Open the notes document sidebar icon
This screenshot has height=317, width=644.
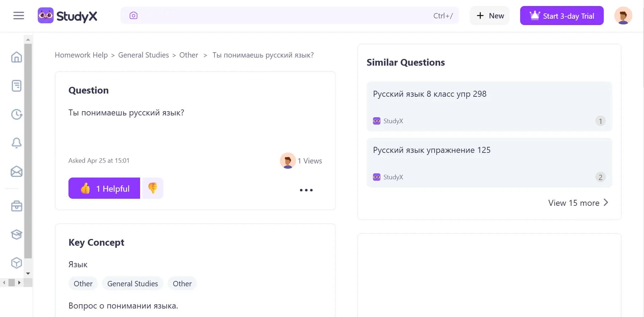click(x=17, y=86)
